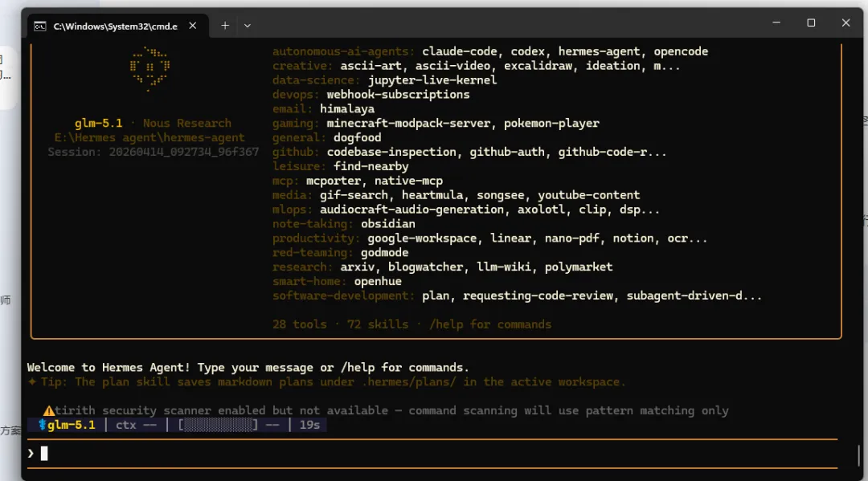Viewport: 868px width, 481px height.
Task: Click 'google-workspace' productivity skill
Action: point(422,238)
